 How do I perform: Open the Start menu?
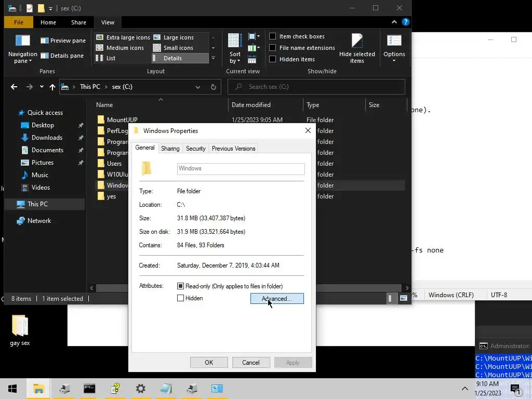tap(12, 389)
